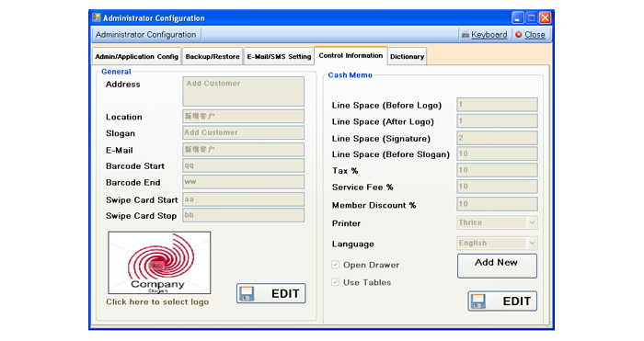644x341 pixels.
Task: Close the window with the red X
Action: pos(545,17)
